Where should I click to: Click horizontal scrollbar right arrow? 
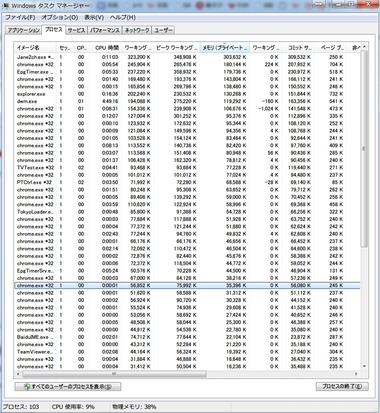[x=356, y=374]
